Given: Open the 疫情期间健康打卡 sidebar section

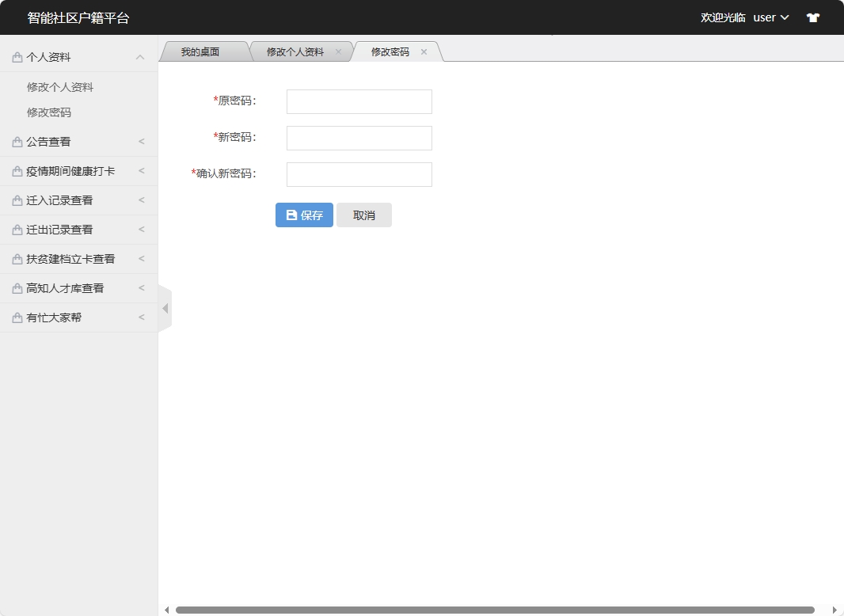Looking at the screenshot, I should pos(78,171).
